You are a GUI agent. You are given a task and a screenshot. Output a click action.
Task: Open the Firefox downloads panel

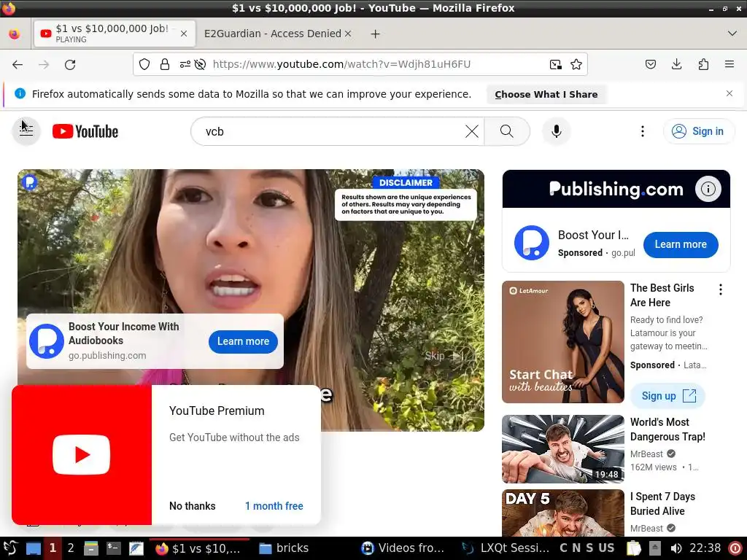click(676, 64)
